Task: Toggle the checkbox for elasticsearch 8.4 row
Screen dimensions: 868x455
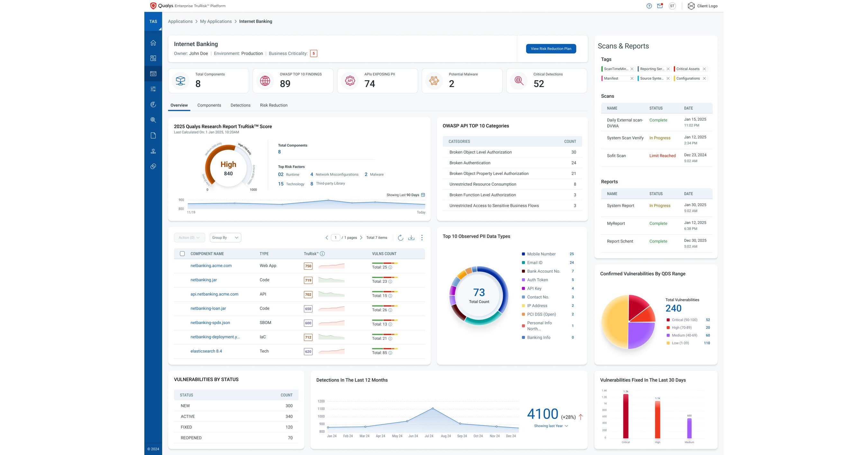Action: [x=182, y=351]
